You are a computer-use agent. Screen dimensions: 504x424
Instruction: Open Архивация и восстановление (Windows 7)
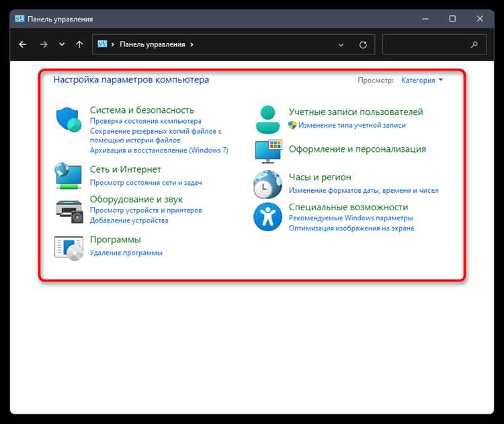159,150
